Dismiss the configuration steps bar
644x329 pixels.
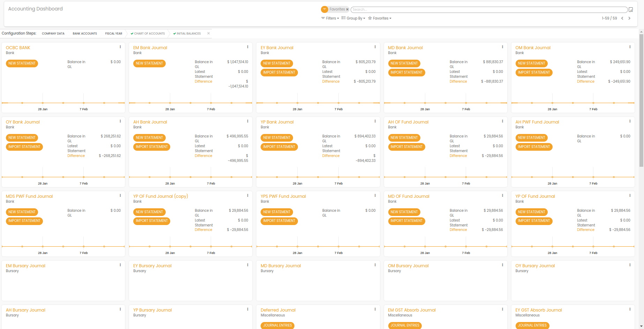pos(209,33)
